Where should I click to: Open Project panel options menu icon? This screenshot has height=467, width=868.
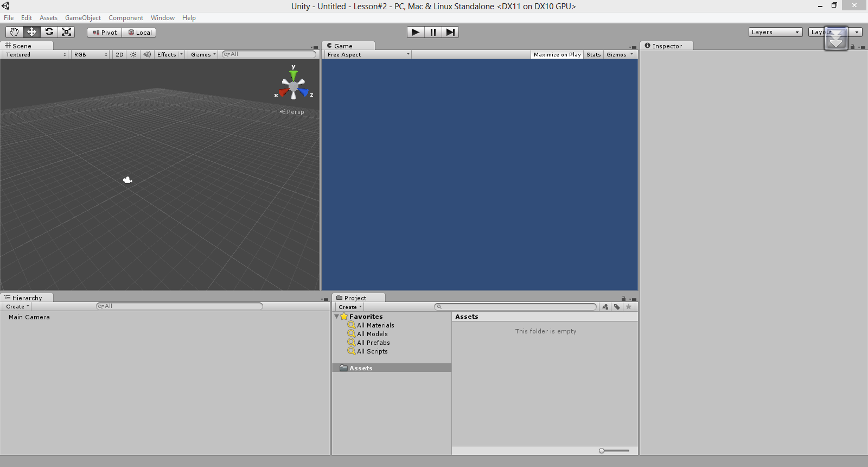tap(633, 299)
